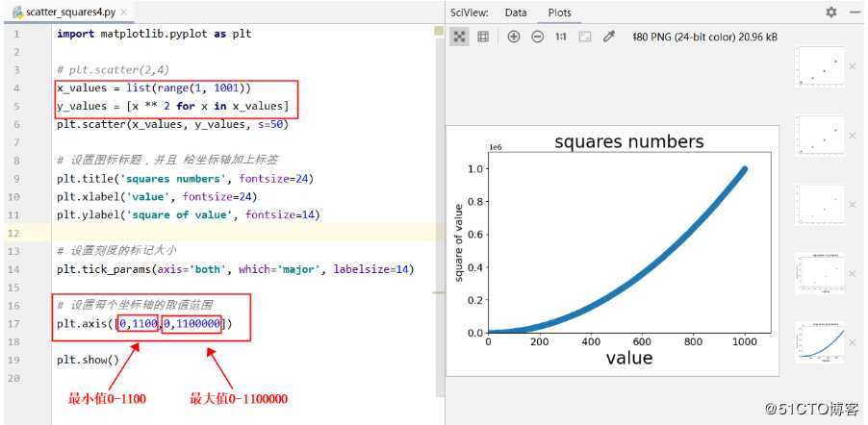Image resolution: width=868 pixels, height=425 pixels.
Task: Click the plt.show() line
Action: click(x=88, y=361)
